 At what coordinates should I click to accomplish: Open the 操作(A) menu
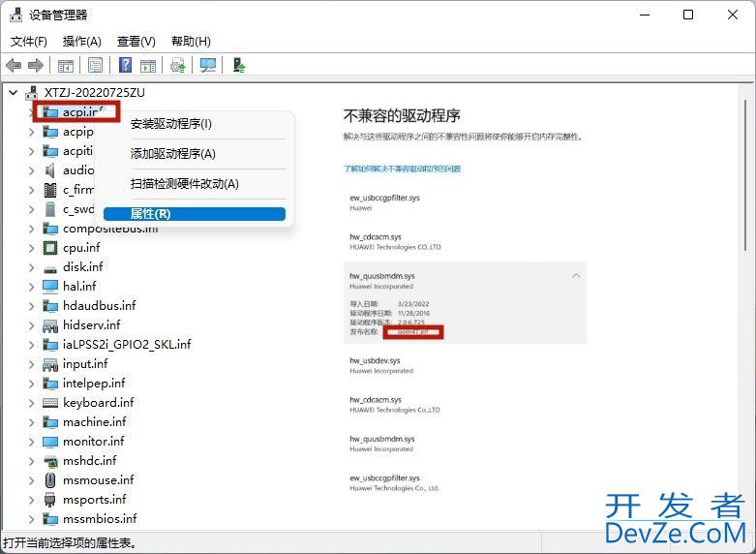(x=82, y=42)
